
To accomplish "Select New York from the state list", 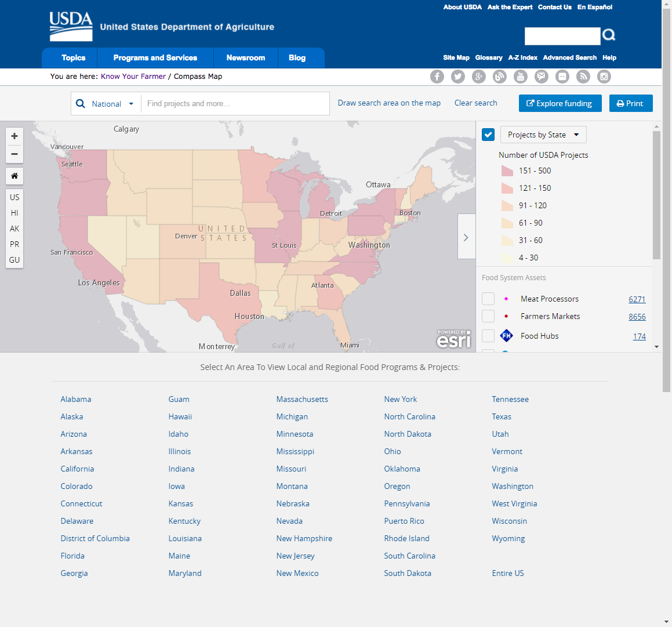I will [x=400, y=399].
